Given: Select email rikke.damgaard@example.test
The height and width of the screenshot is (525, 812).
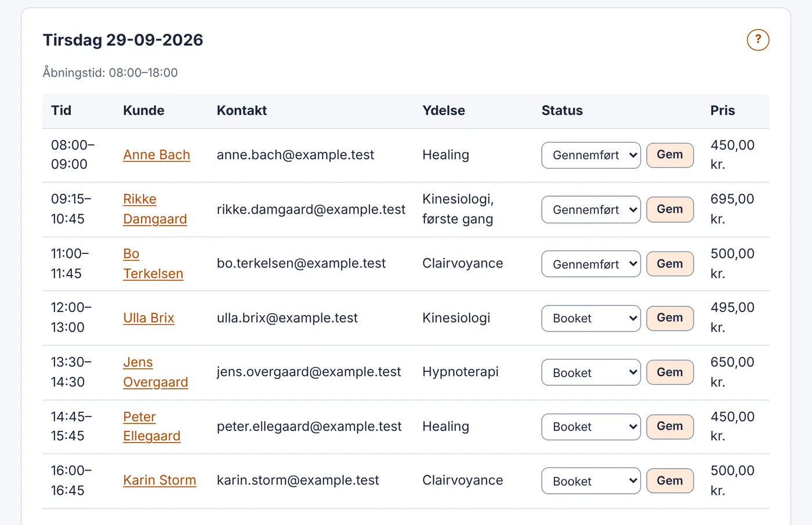Looking at the screenshot, I should 311,209.
